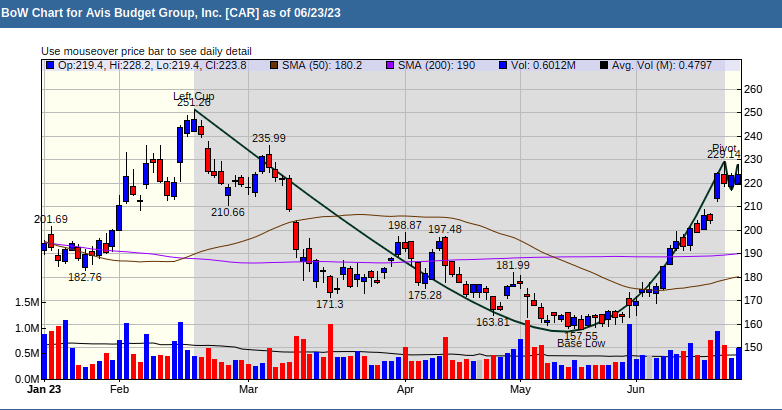Click the blue OHLC legend swatch
Image resolution: width=782 pixels, height=410 pixels.
[x=50, y=65]
